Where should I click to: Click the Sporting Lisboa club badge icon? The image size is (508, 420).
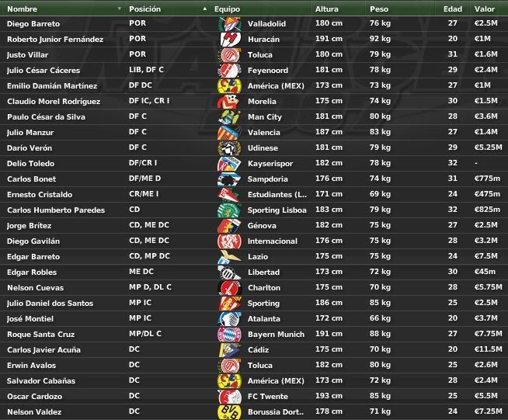[x=229, y=210]
